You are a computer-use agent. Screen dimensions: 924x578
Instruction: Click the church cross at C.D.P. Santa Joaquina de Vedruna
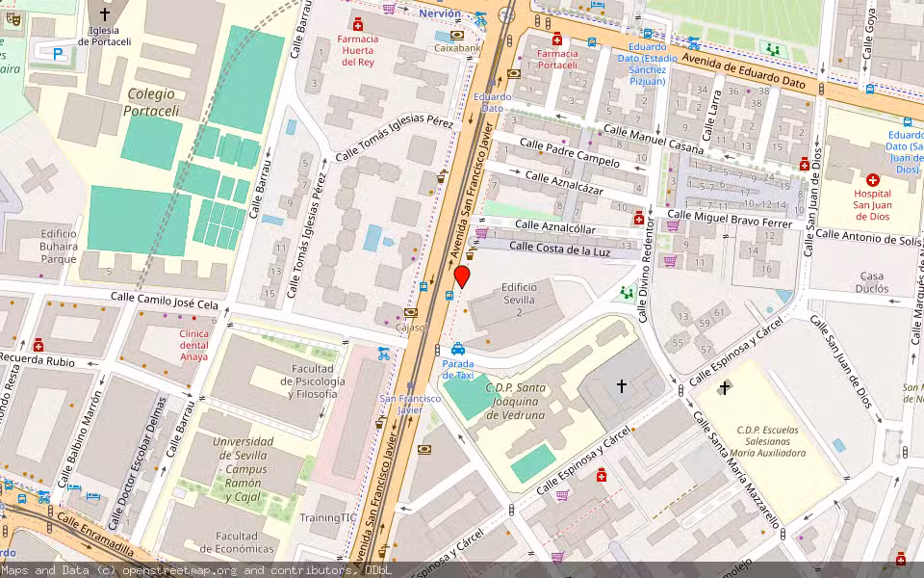coord(622,386)
